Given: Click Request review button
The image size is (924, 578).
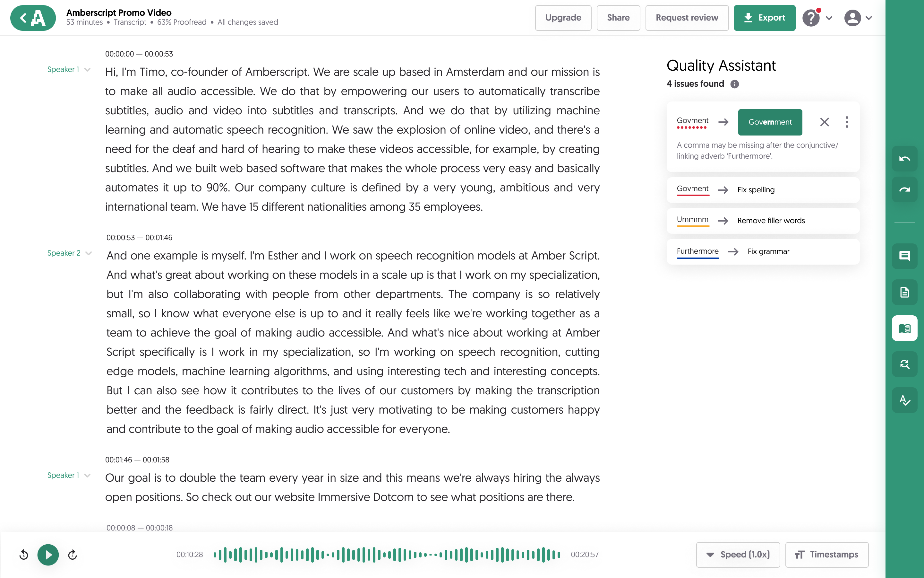Looking at the screenshot, I should click(x=687, y=18).
